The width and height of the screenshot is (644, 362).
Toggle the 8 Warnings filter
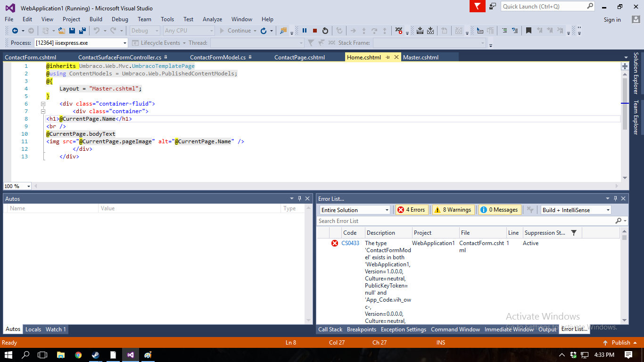pyautogui.click(x=453, y=210)
